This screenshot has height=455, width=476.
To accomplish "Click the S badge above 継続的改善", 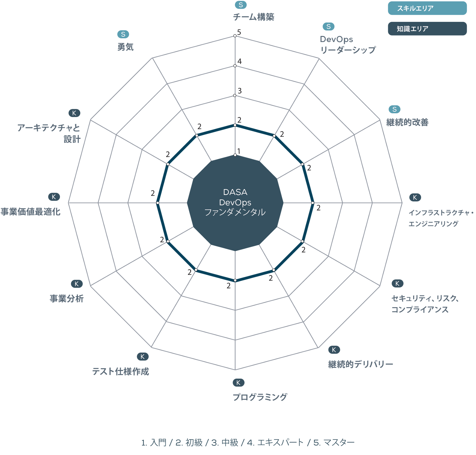I will (x=394, y=109).
